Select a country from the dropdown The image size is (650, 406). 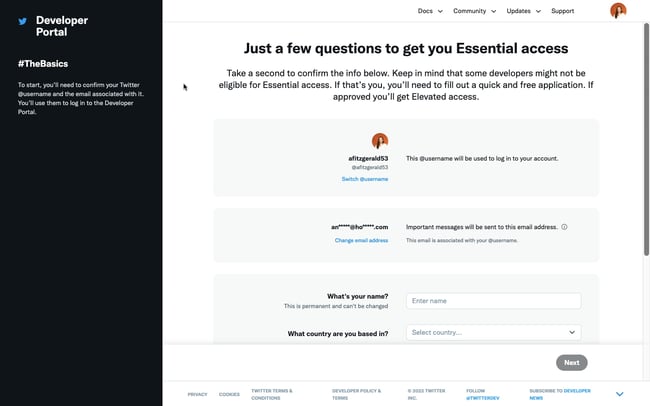493,332
